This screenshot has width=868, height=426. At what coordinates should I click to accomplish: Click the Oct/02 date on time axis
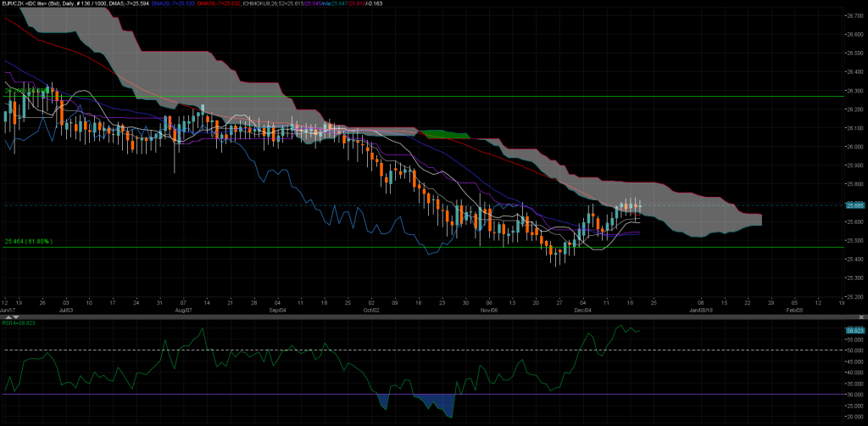click(371, 311)
